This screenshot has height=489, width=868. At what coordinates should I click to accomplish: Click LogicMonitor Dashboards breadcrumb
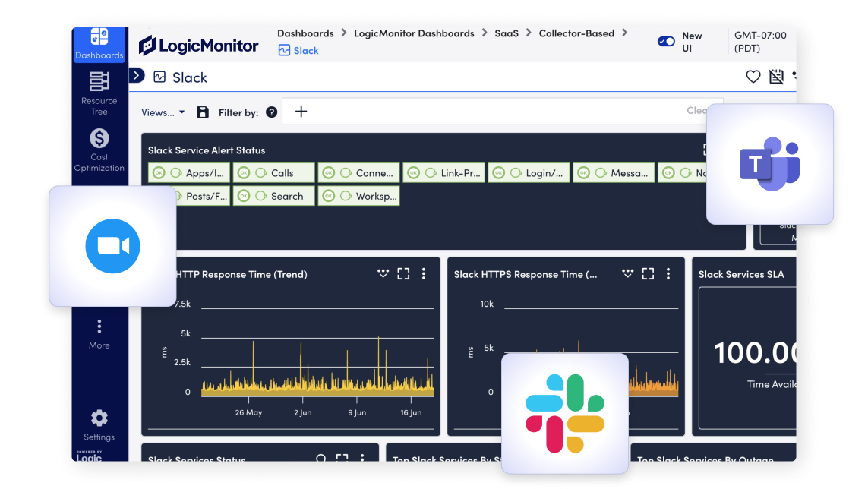(x=414, y=33)
